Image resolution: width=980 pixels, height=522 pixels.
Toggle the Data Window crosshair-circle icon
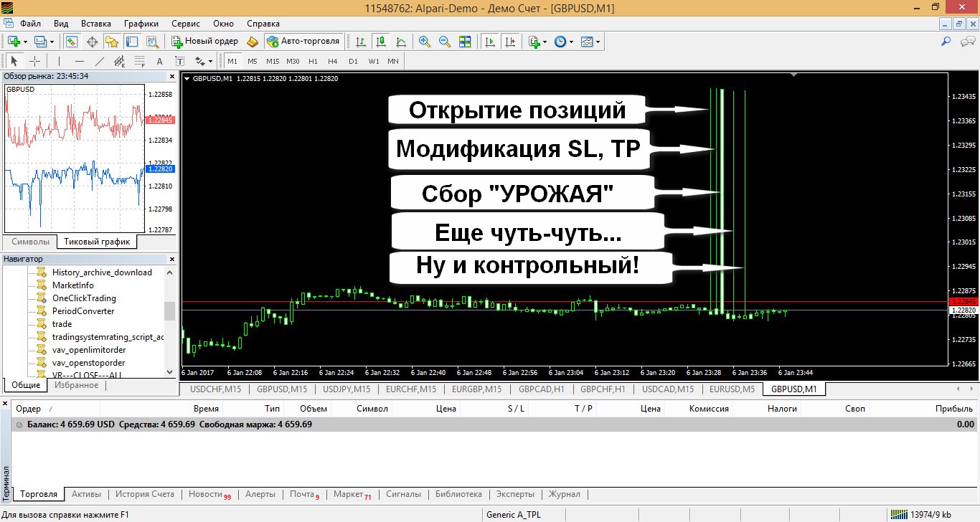click(x=92, y=42)
